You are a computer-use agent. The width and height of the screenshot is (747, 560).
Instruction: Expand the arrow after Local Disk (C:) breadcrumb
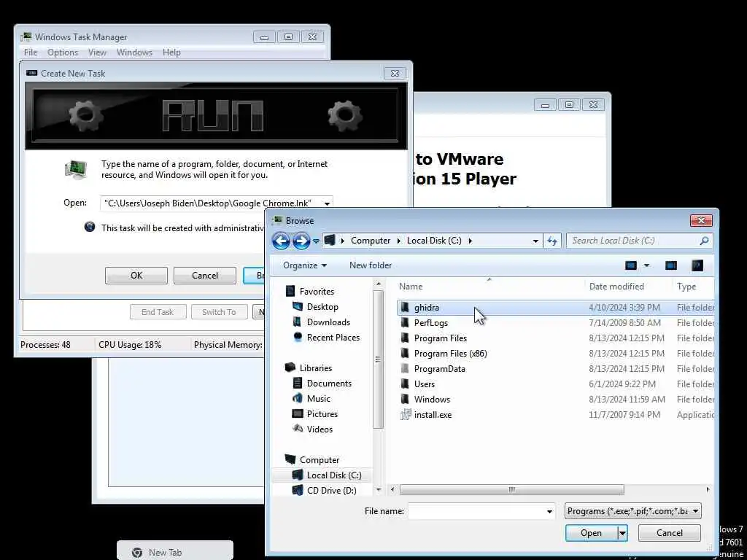pyautogui.click(x=471, y=241)
